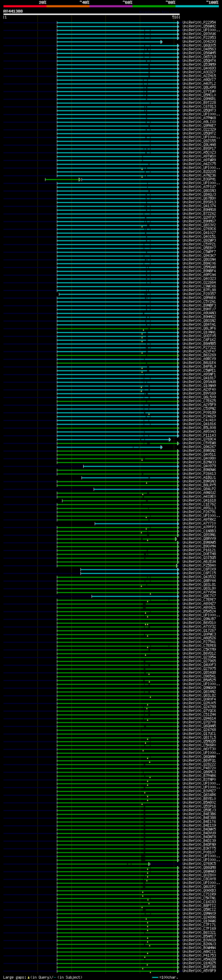Open hit UniRef100_O04293
This screenshot has width=222, height=980.
(x=199, y=41)
